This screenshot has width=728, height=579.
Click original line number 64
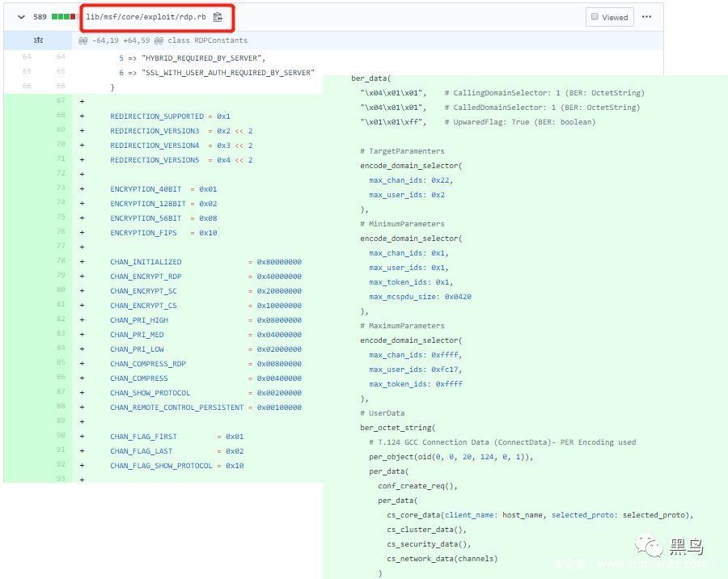(x=27, y=57)
